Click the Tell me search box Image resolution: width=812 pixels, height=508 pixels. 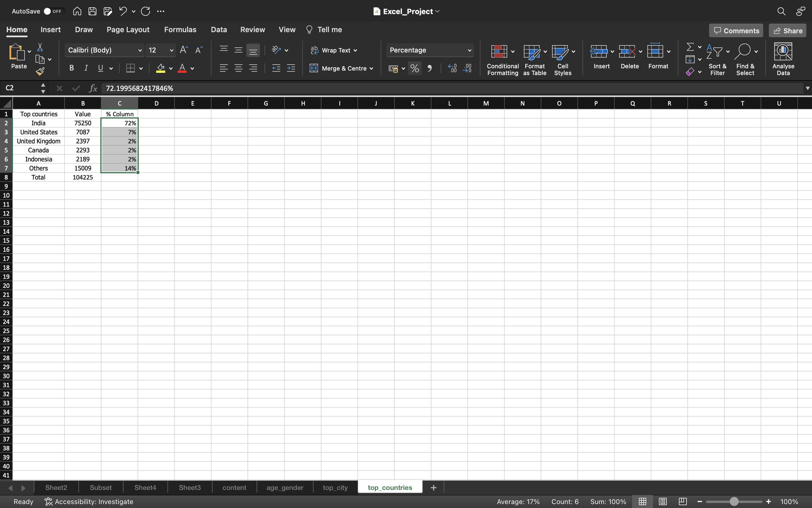[x=324, y=30]
